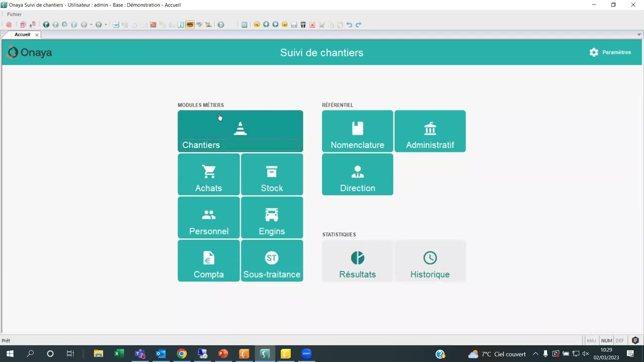Click the ABC spell-check toolbar icon
This screenshot has width=644, height=362.
(190, 25)
